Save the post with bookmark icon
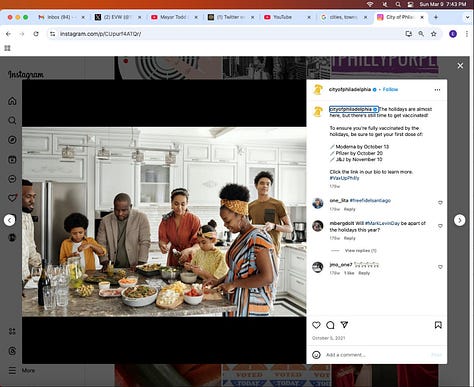 pyautogui.click(x=438, y=325)
